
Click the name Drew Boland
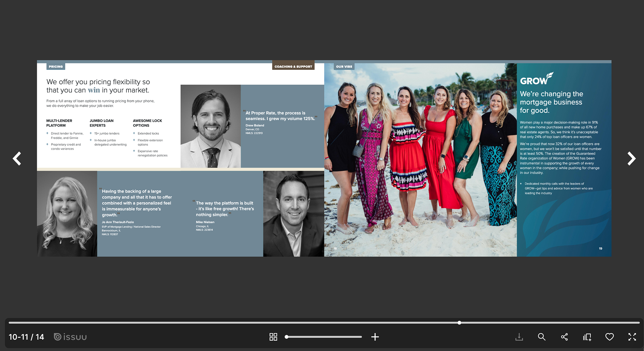[255, 125]
